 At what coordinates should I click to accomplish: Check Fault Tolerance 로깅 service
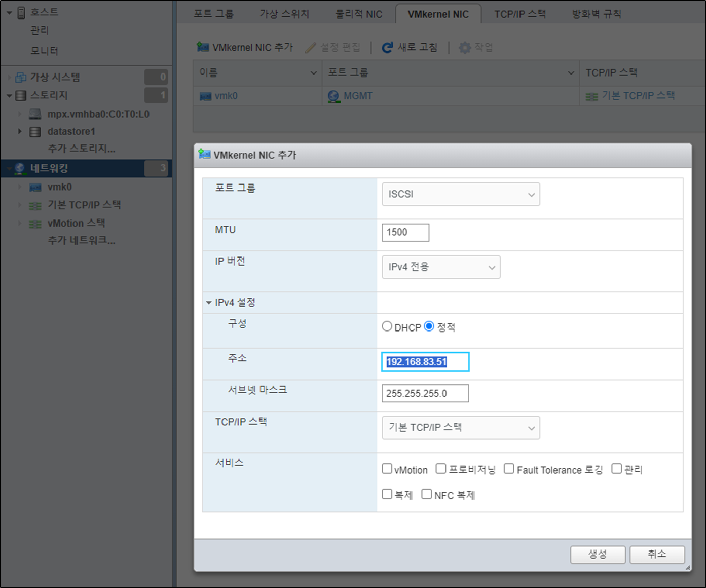click(x=509, y=469)
